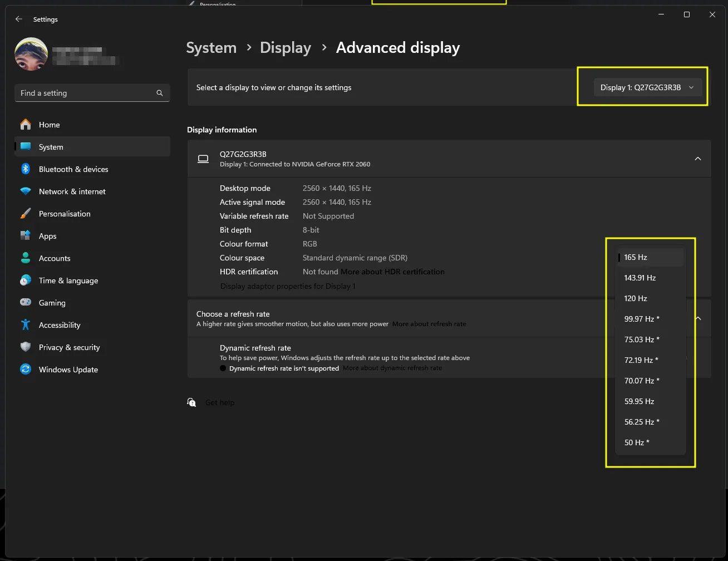The width and height of the screenshot is (728, 561).
Task: Open More about HDR certification link
Action: tap(392, 272)
